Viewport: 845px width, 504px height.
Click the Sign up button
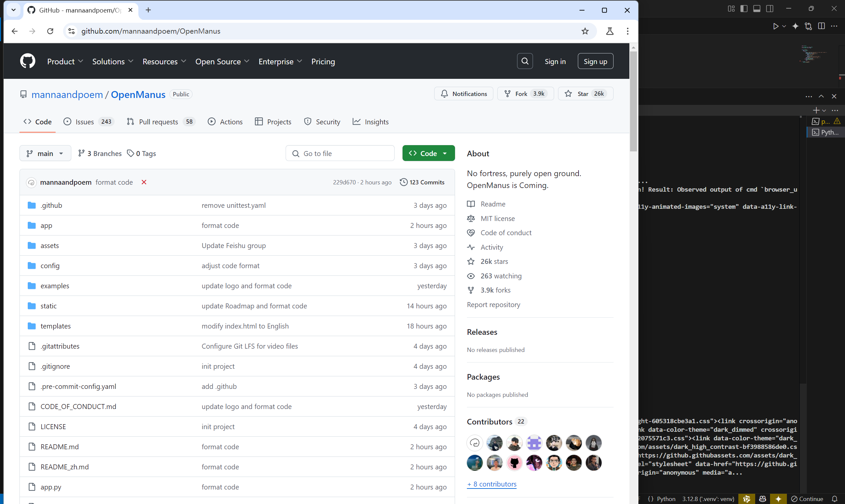pos(595,61)
